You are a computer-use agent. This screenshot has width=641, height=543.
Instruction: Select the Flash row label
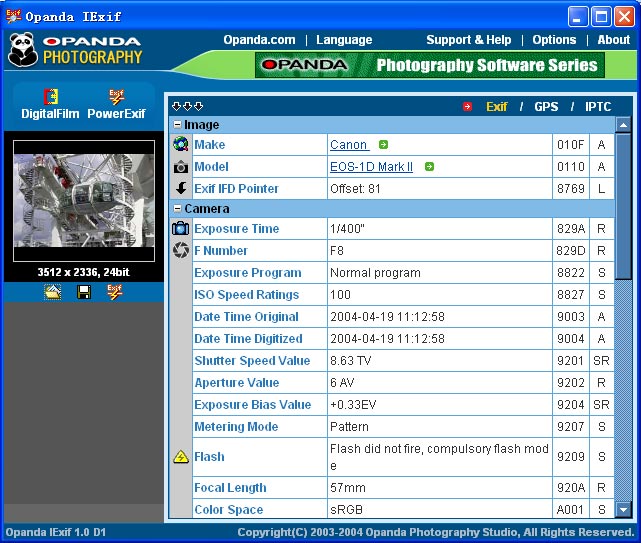[x=209, y=457]
